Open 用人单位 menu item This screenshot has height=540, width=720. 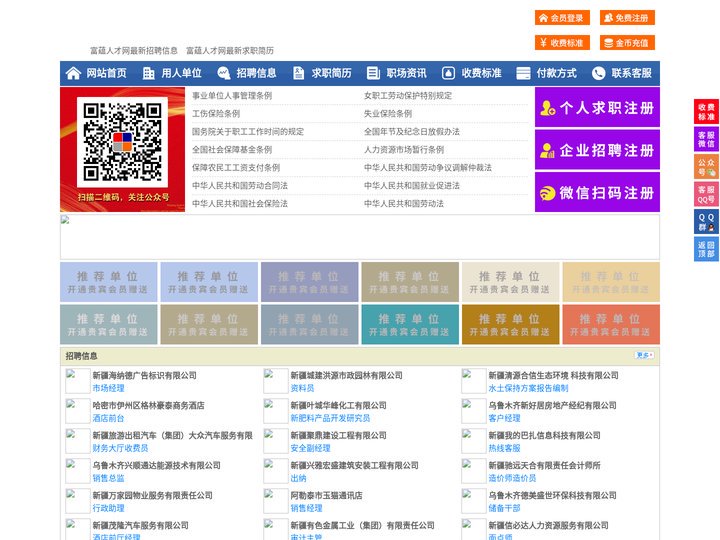tap(181, 73)
